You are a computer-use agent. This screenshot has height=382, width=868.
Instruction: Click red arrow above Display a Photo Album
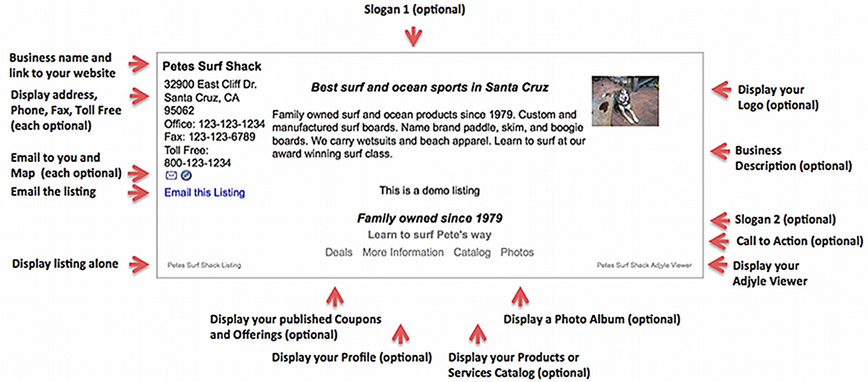(x=519, y=297)
